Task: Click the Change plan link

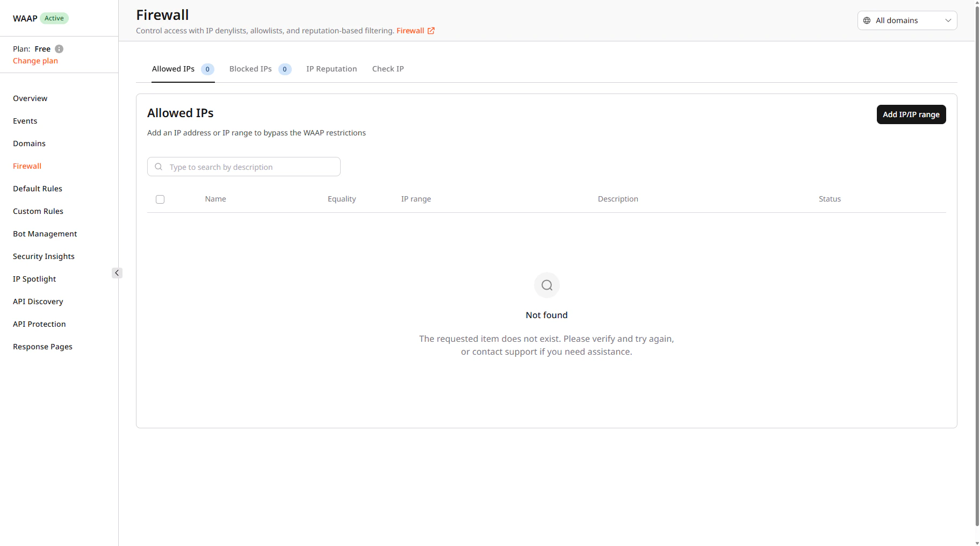Action: tap(35, 61)
